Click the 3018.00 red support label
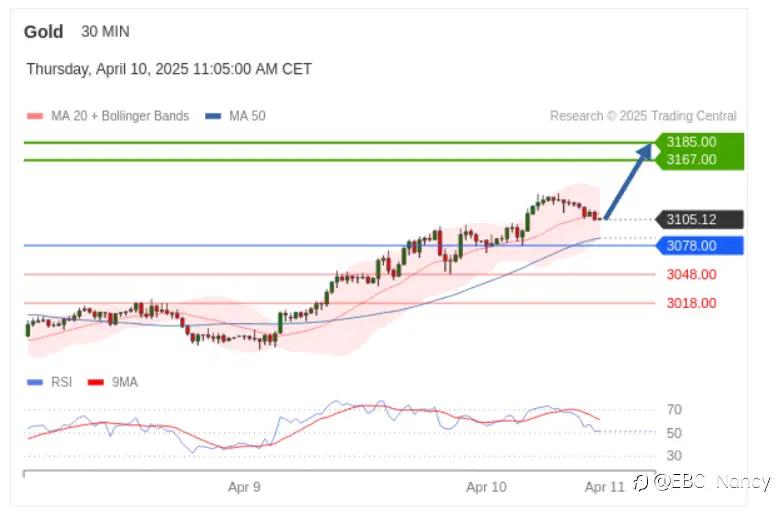This screenshot has height=515, width=780. pos(691,303)
